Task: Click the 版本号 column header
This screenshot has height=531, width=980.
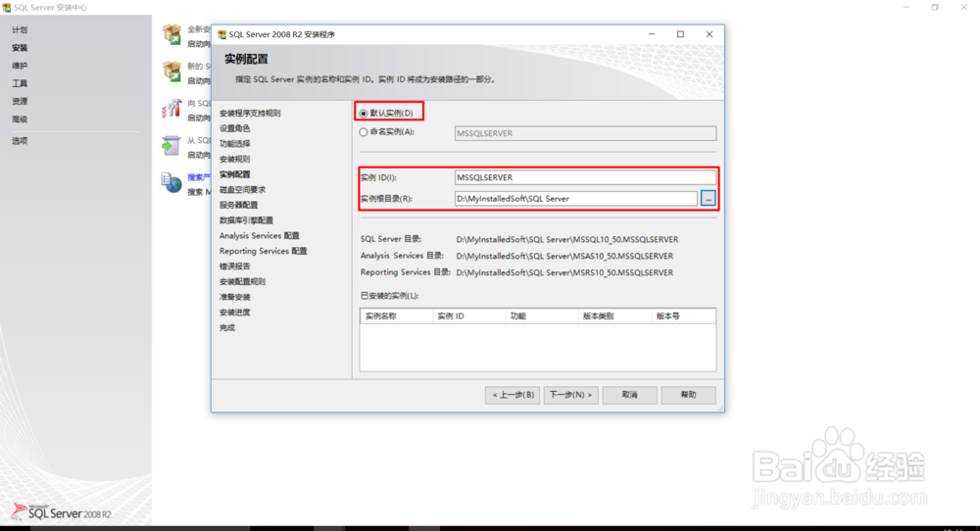Action: point(684,316)
